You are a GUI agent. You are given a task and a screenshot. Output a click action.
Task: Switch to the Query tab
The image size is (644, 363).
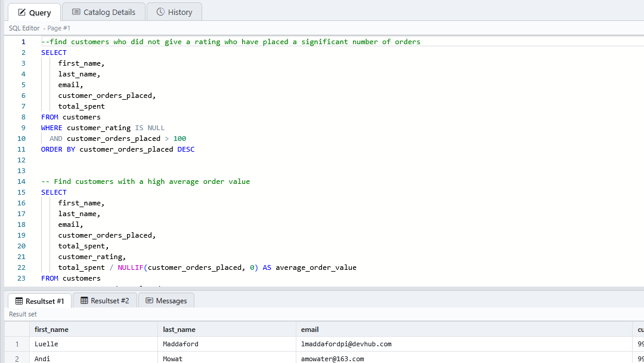pyautogui.click(x=35, y=13)
